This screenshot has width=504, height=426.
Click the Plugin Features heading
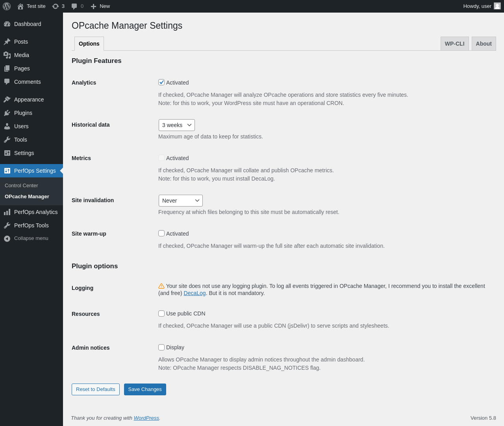(x=96, y=61)
